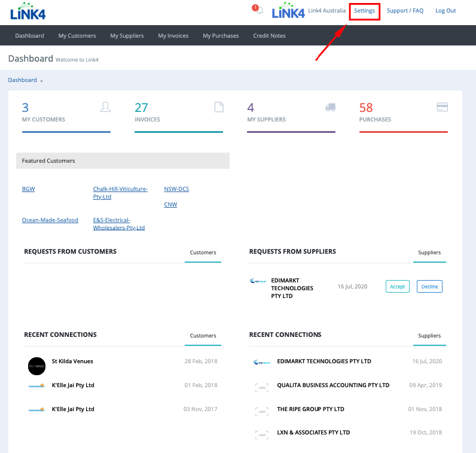The image size is (476, 453).
Task: Open Settings in the top bar
Action: (x=364, y=11)
